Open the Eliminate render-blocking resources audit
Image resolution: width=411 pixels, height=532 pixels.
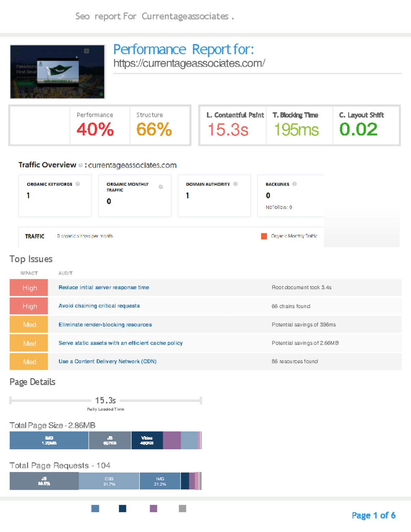[105, 324]
